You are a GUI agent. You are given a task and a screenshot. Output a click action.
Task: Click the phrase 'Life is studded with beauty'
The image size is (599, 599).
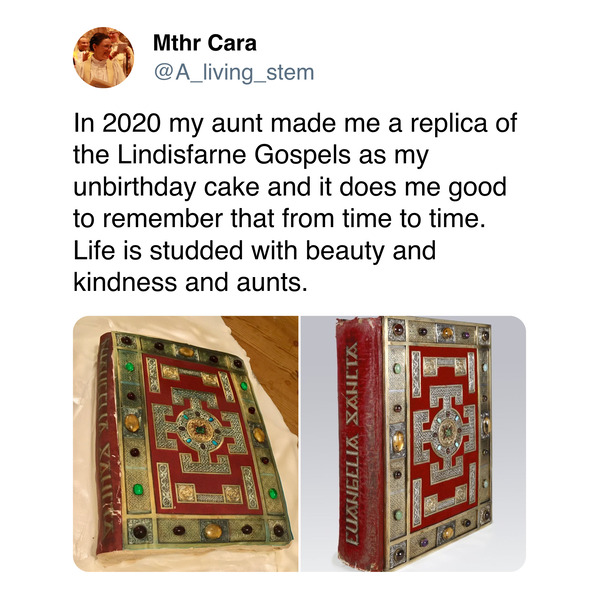click(231, 251)
